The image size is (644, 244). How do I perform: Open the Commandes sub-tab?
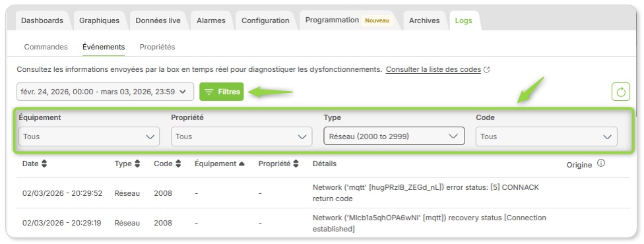coord(46,47)
